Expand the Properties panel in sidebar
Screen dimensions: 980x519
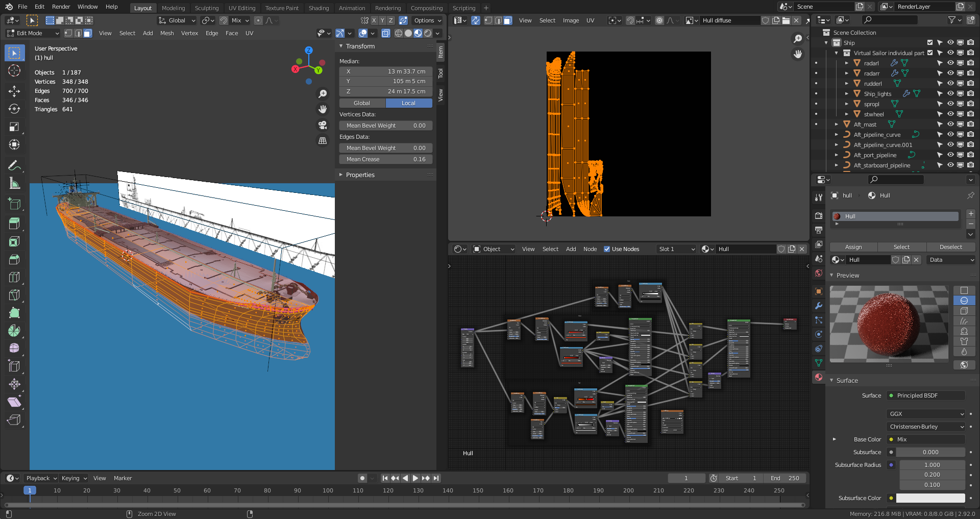341,175
